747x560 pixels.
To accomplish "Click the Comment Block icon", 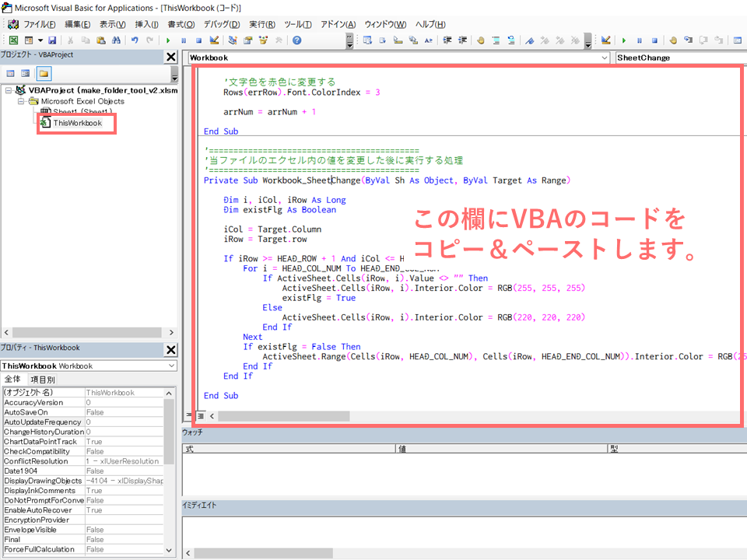I will coord(496,40).
